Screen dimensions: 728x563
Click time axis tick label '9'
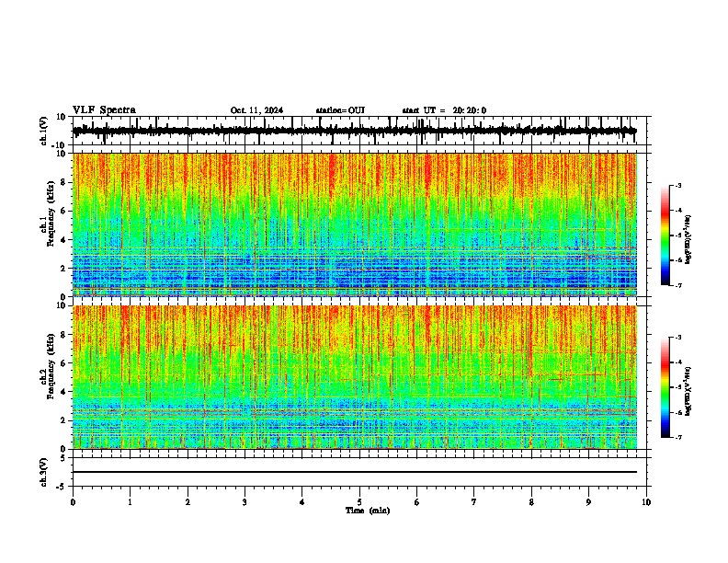click(588, 502)
